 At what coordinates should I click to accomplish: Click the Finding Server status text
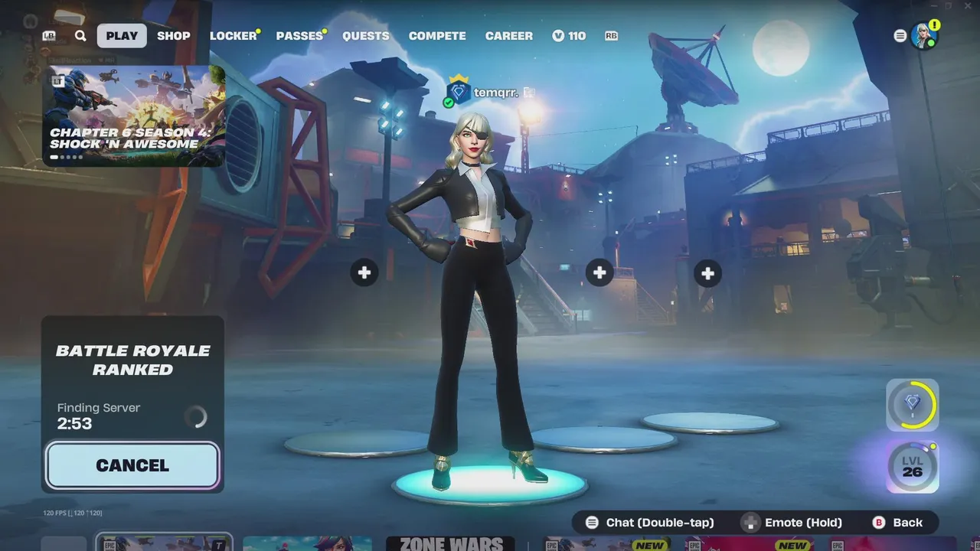pyautogui.click(x=99, y=408)
